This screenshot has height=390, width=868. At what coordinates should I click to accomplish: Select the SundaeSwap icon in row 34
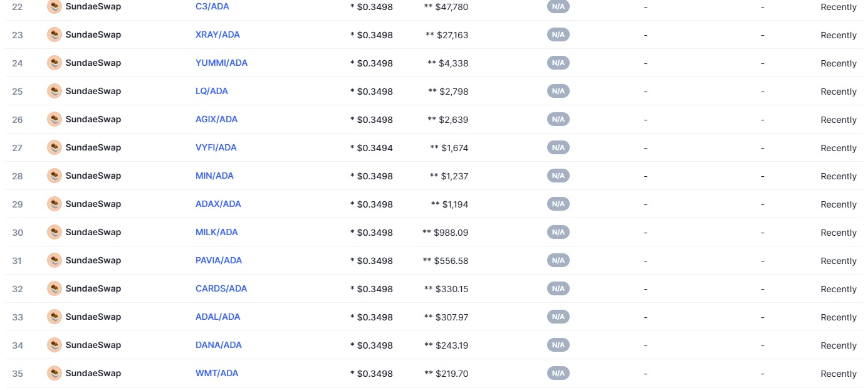click(x=55, y=345)
